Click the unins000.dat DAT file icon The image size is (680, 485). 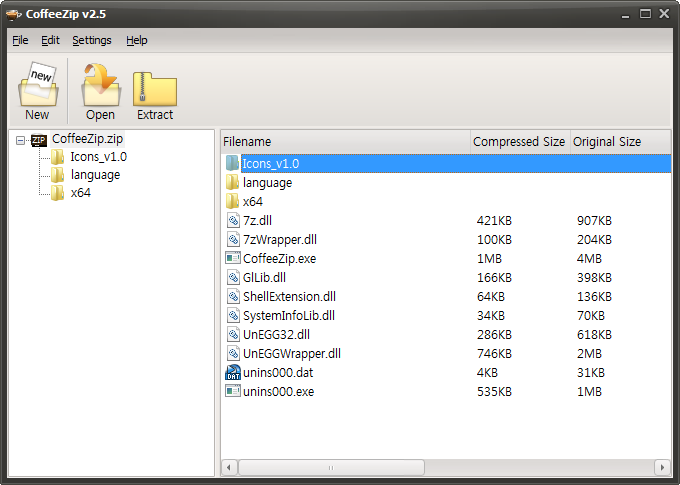click(233, 372)
